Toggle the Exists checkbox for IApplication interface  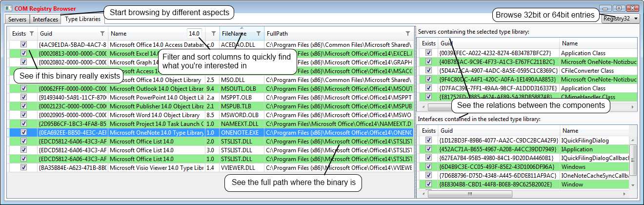[428, 149]
